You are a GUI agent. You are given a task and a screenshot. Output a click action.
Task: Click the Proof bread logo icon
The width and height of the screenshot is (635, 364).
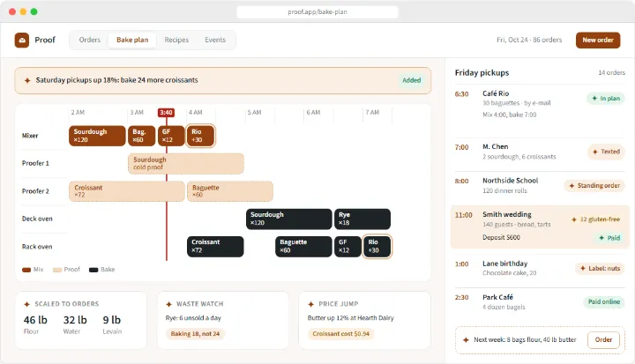pyautogui.click(x=22, y=40)
